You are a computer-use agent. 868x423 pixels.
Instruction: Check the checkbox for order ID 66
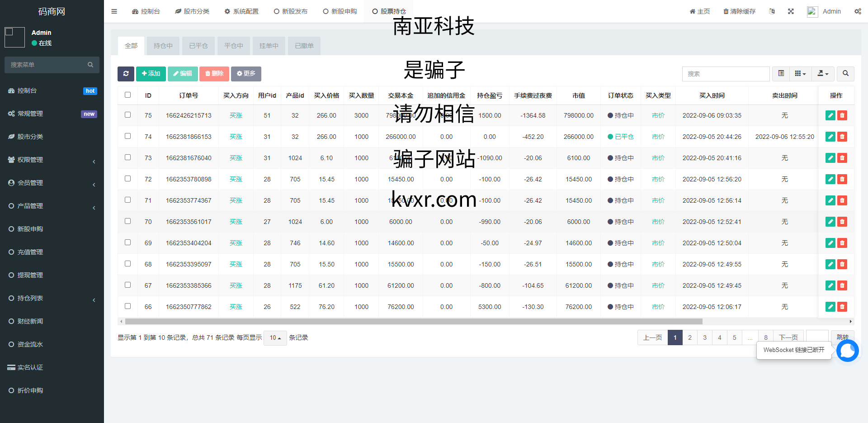point(127,306)
